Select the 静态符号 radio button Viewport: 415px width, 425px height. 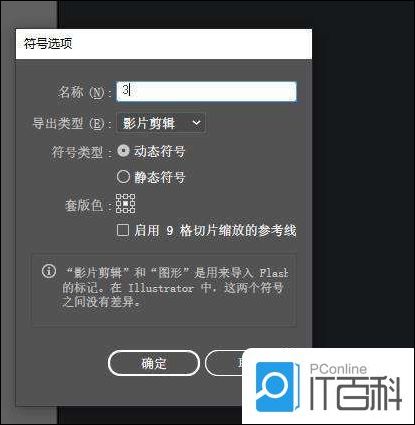coord(123,177)
